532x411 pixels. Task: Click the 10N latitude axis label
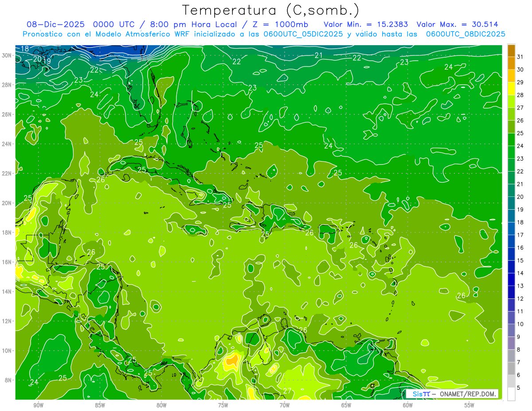(7, 351)
